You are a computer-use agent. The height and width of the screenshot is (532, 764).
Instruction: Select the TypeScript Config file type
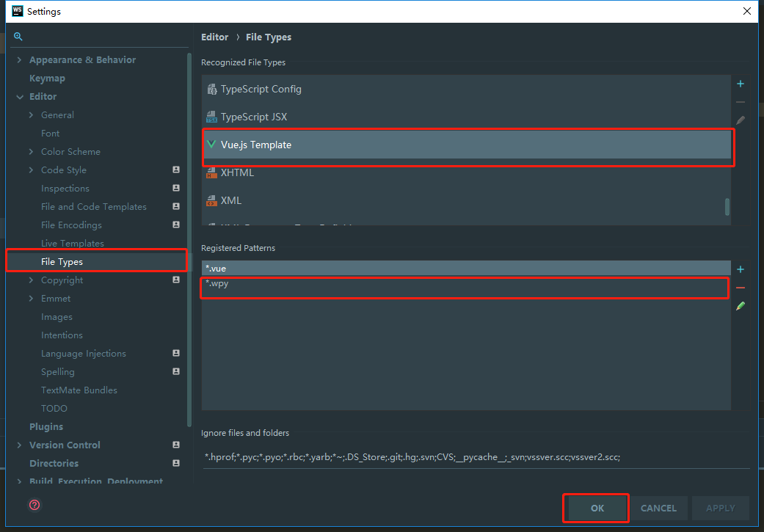[x=261, y=90]
